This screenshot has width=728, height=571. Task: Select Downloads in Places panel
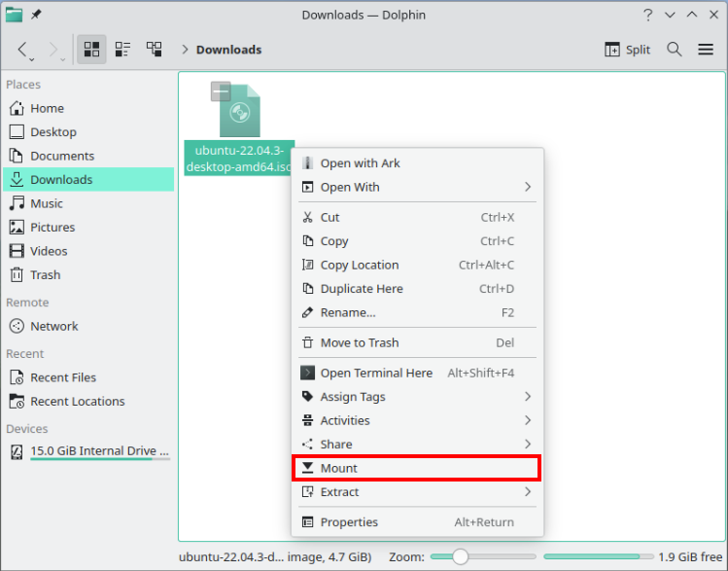(88, 179)
